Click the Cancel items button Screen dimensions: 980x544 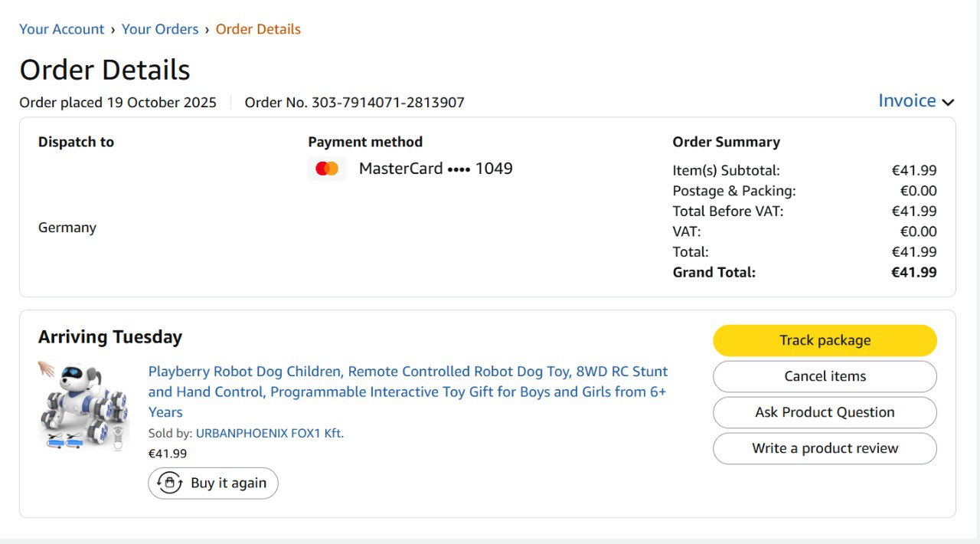(x=825, y=376)
